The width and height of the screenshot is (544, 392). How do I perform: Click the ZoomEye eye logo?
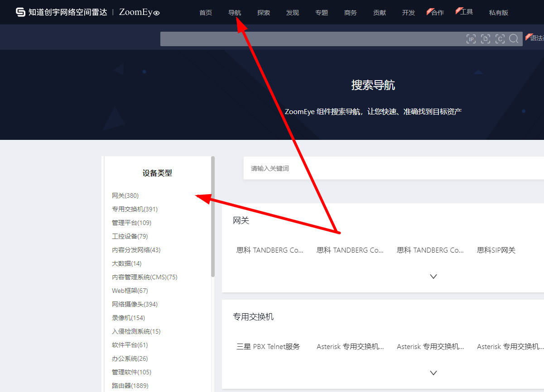click(157, 13)
